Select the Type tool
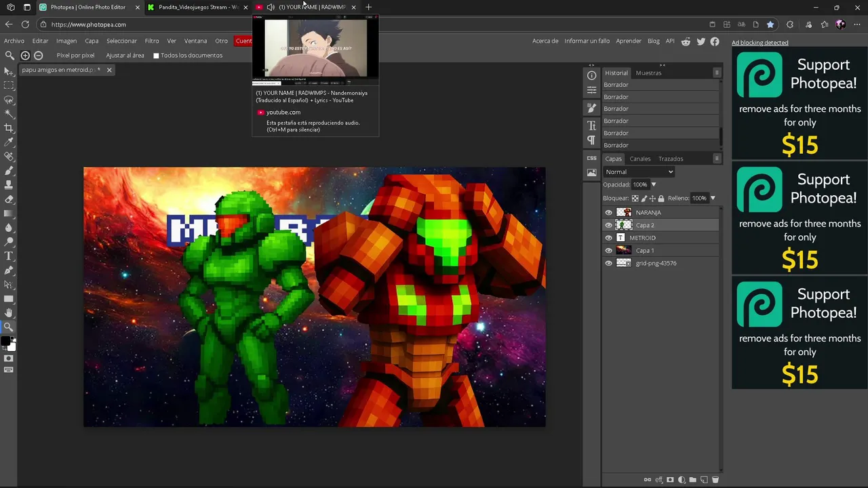Screen dimensions: 868x488 9,256
